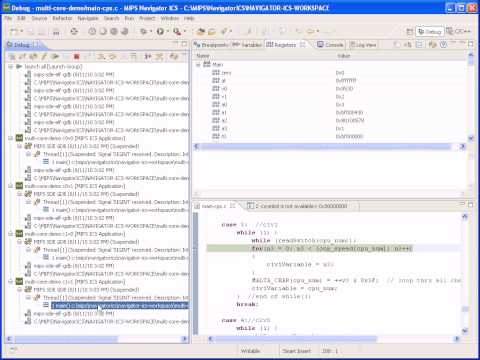Click the Debug launch bug icon in main toolbar
Viewport: 480px width, 360px height.
pos(143,32)
